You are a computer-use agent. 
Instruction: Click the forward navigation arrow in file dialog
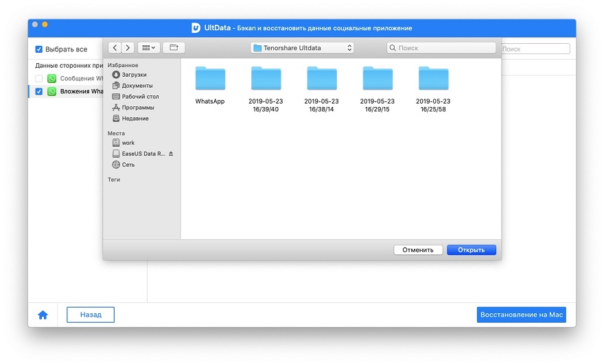pyautogui.click(x=128, y=48)
